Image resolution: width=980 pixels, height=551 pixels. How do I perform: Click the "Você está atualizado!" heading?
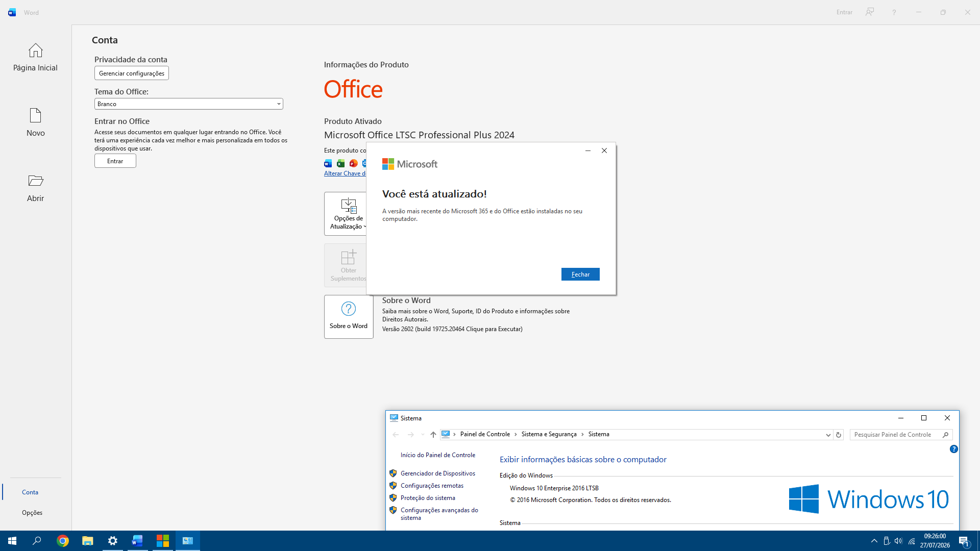(x=434, y=194)
